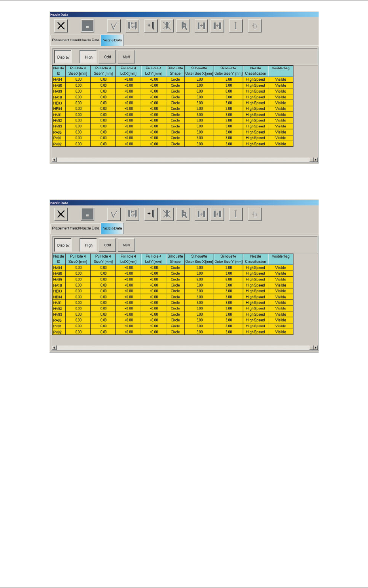This screenshot has height=588, width=368.
Task: Toggle the Odd filter button in upper window
Action: tap(108, 57)
